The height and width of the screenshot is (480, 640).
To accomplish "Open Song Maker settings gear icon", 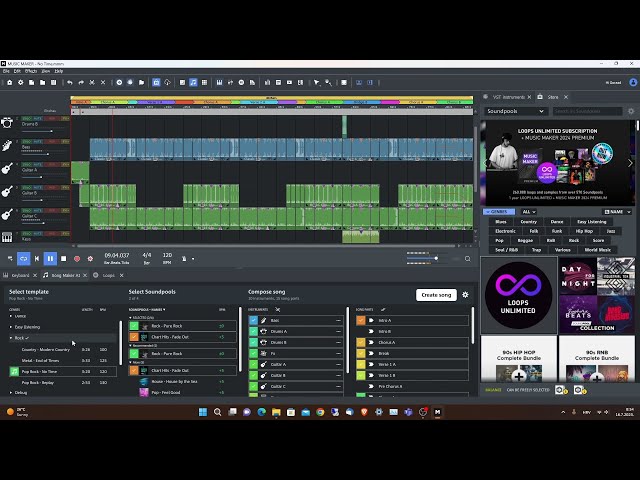I will click(x=465, y=295).
